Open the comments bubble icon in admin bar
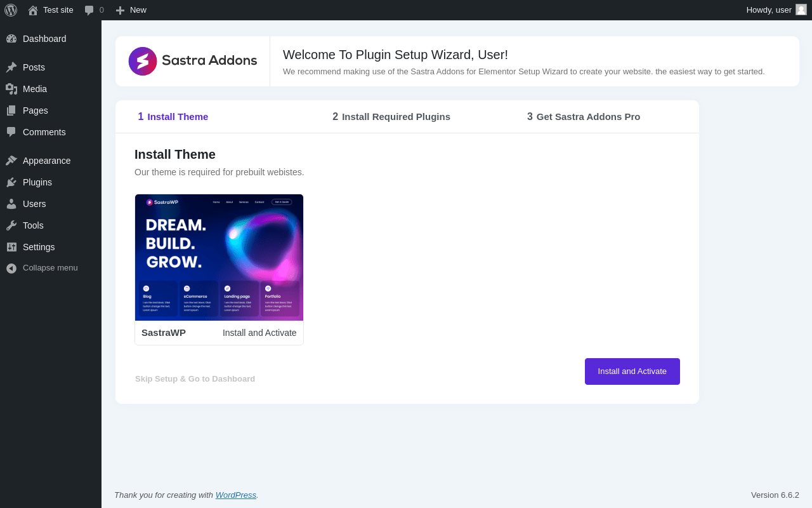Viewport: 812px width, 508px height. pos(89,10)
